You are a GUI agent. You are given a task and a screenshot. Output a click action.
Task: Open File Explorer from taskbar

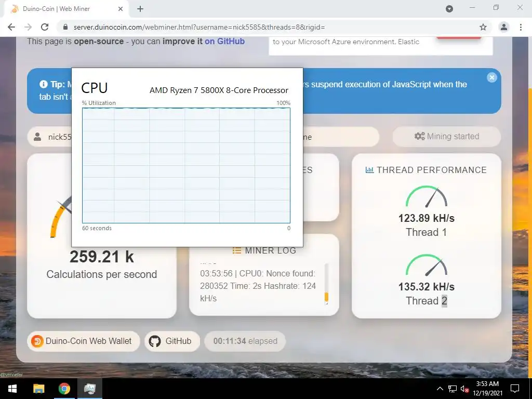pos(38,389)
